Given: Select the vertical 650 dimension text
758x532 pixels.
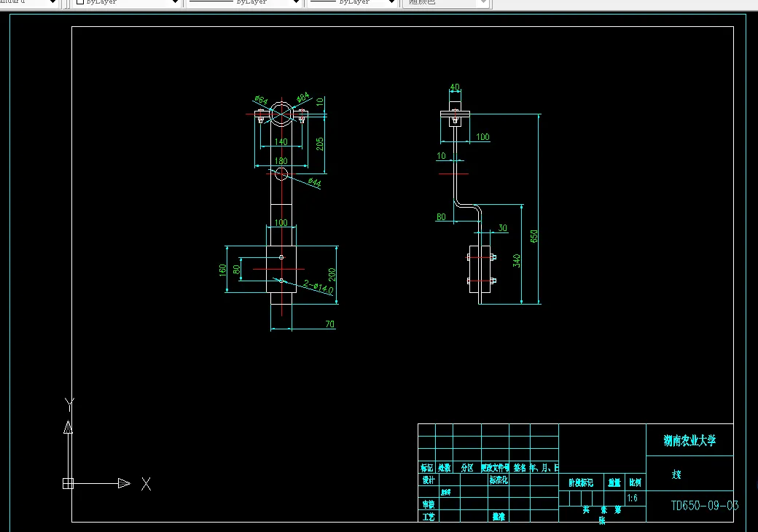Looking at the screenshot, I should tap(534, 236).
